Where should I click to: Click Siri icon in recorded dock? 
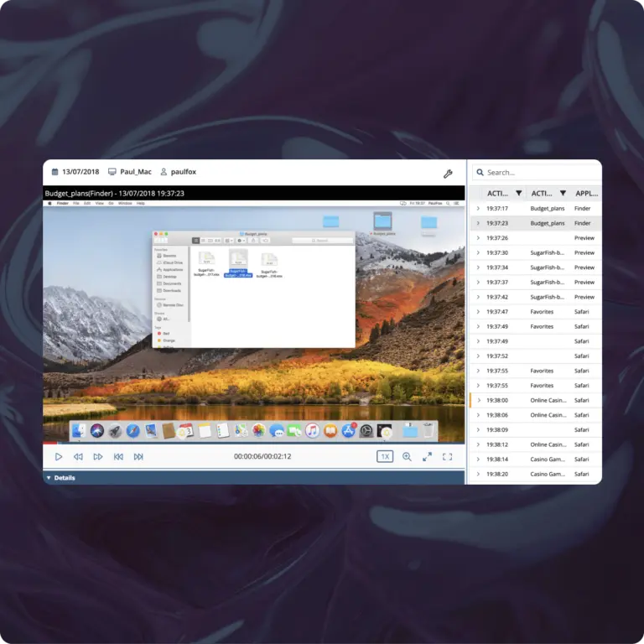pyautogui.click(x=97, y=431)
